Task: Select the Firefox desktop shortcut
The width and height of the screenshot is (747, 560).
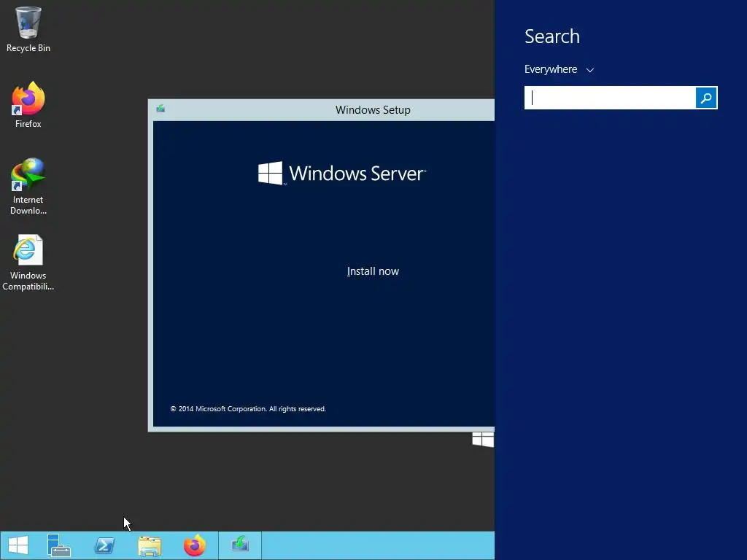Action: coord(28,105)
